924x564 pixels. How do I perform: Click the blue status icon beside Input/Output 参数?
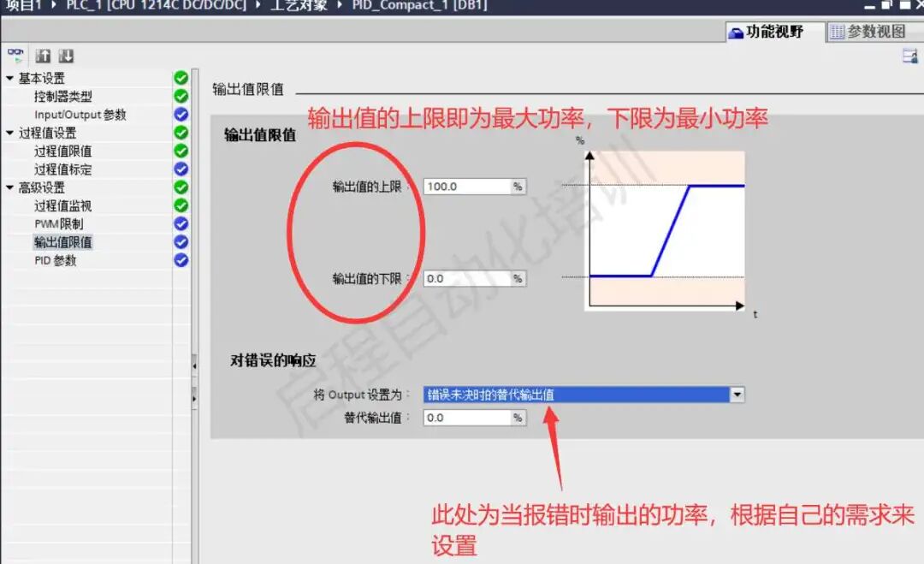pyautogui.click(x=181, y=115)
